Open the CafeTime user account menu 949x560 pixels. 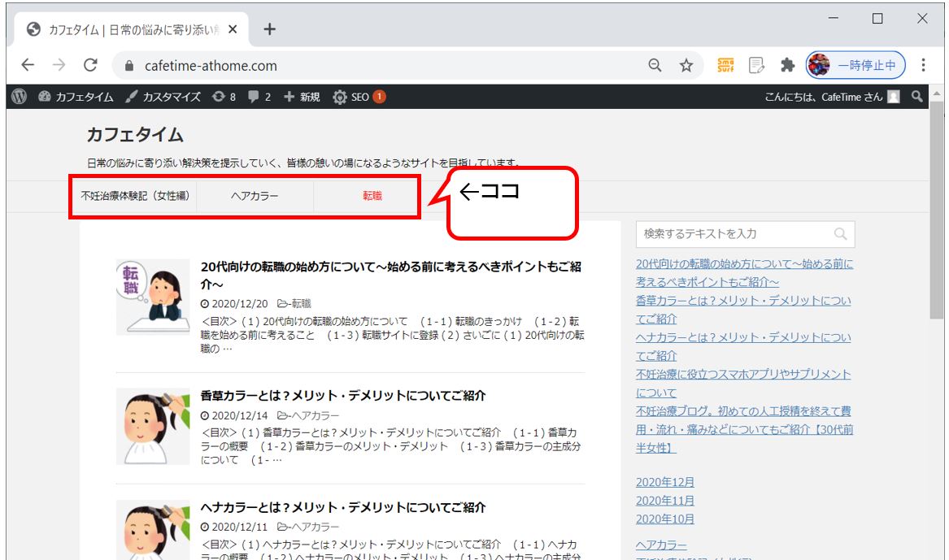831,97
